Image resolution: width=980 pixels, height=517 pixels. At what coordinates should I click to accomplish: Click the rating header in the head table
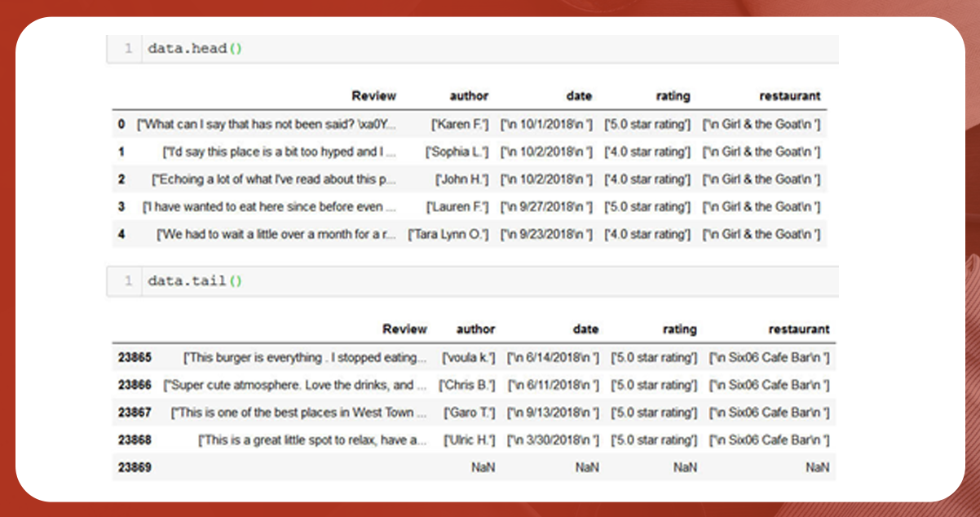[673, 96]
